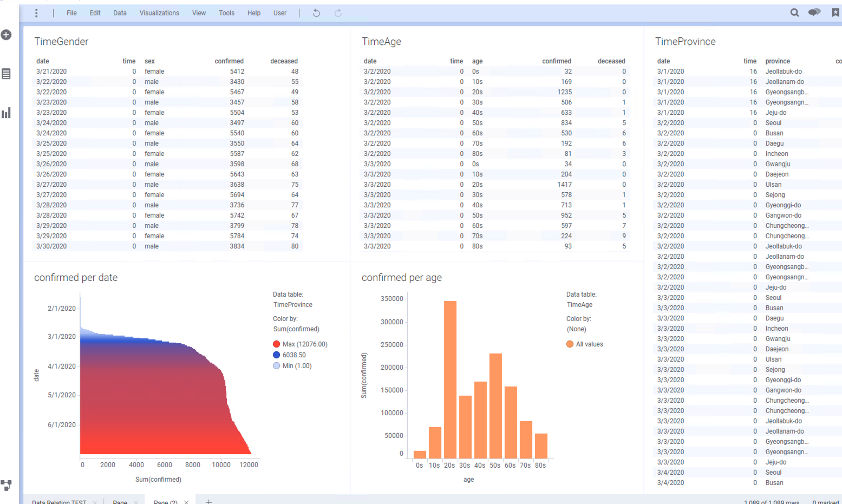Close the Data Relation TEST tab
This screenshot has width=842, height=504.
pyautogui.click(x=95, y=502)
